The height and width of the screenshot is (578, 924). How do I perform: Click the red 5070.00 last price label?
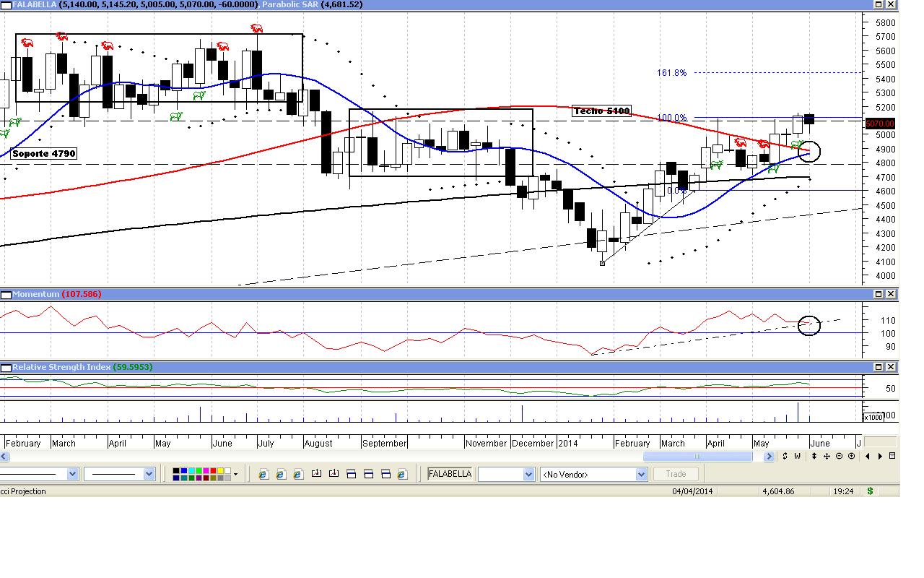[880, 124]
